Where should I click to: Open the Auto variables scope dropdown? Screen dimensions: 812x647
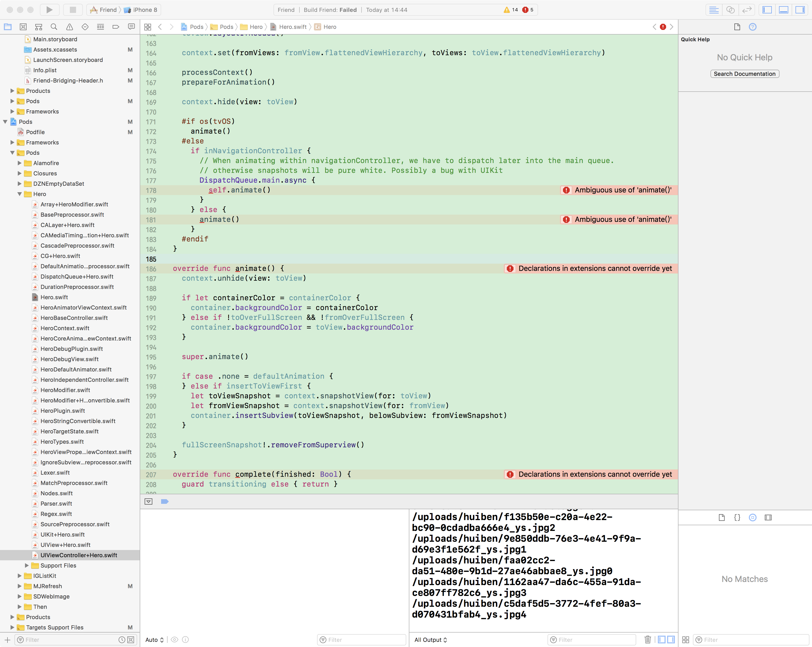tap(154, 640)
